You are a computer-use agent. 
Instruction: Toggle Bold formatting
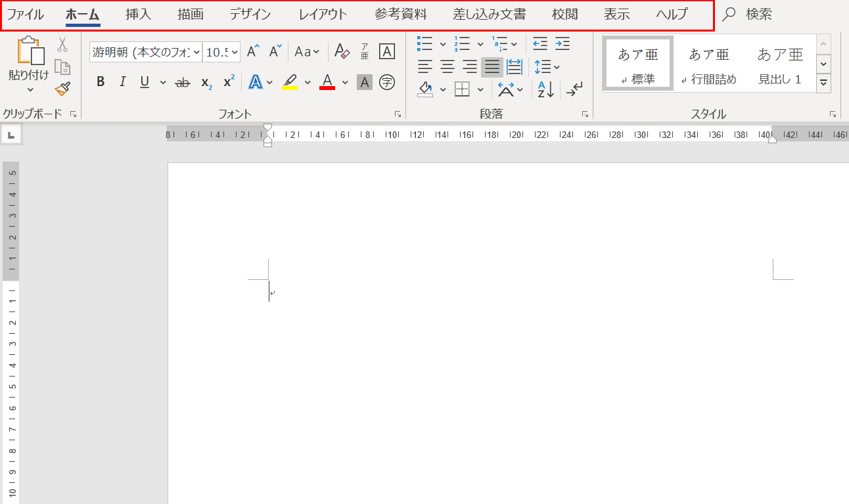pyautogui.click(x=101, y=82)
